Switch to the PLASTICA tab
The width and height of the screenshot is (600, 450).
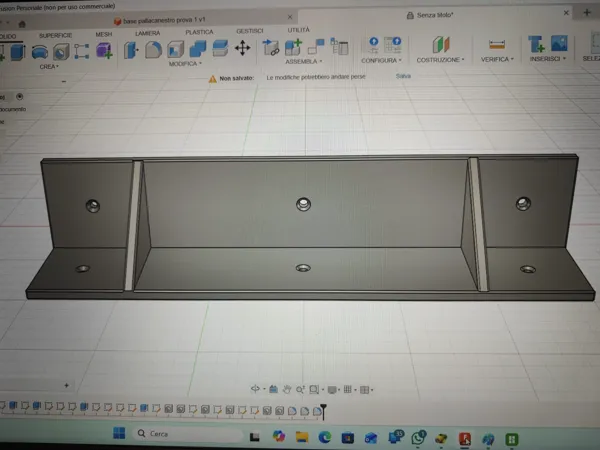click(199, 32)
